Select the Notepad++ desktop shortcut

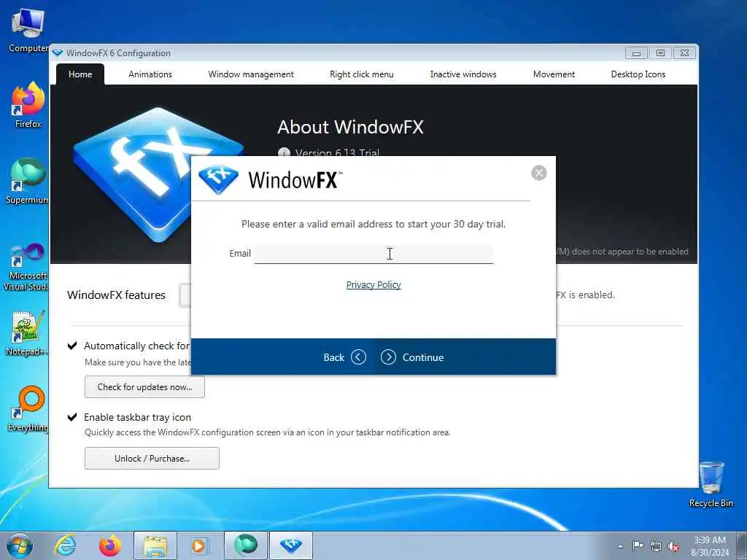click(27, 333)
